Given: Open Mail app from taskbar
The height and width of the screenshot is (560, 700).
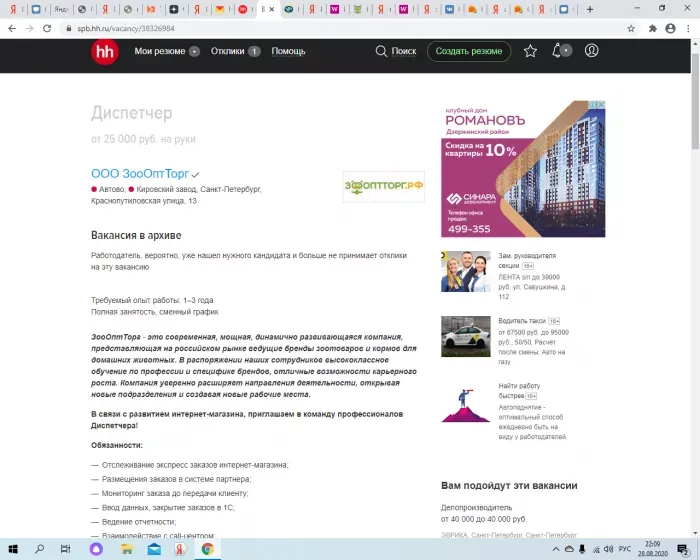Looking at the screenshot, I should click(x=154, y=549).
